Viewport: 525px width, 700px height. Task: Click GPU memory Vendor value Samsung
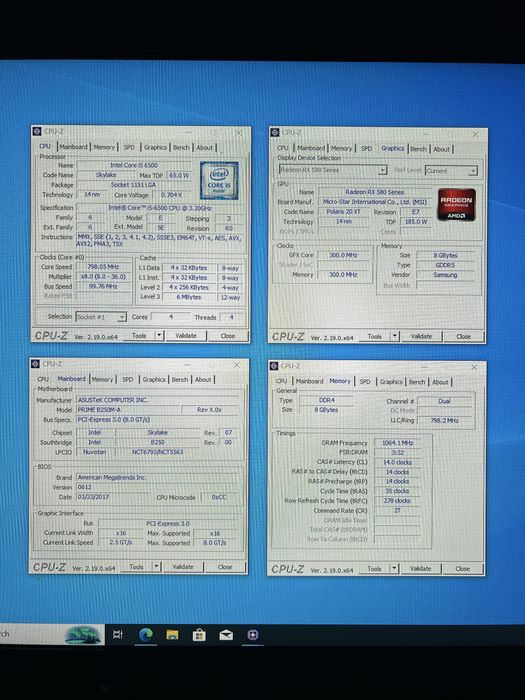click(x=445, y=275)
